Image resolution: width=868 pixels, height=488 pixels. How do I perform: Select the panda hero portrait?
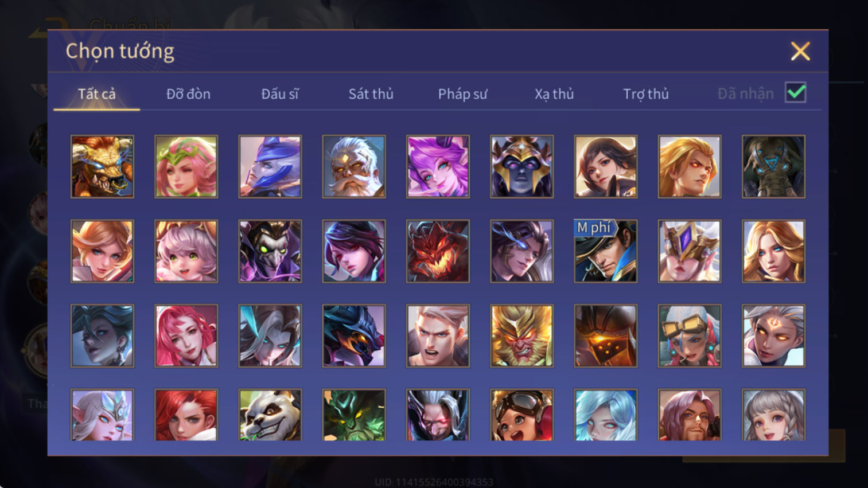point(270,415)
